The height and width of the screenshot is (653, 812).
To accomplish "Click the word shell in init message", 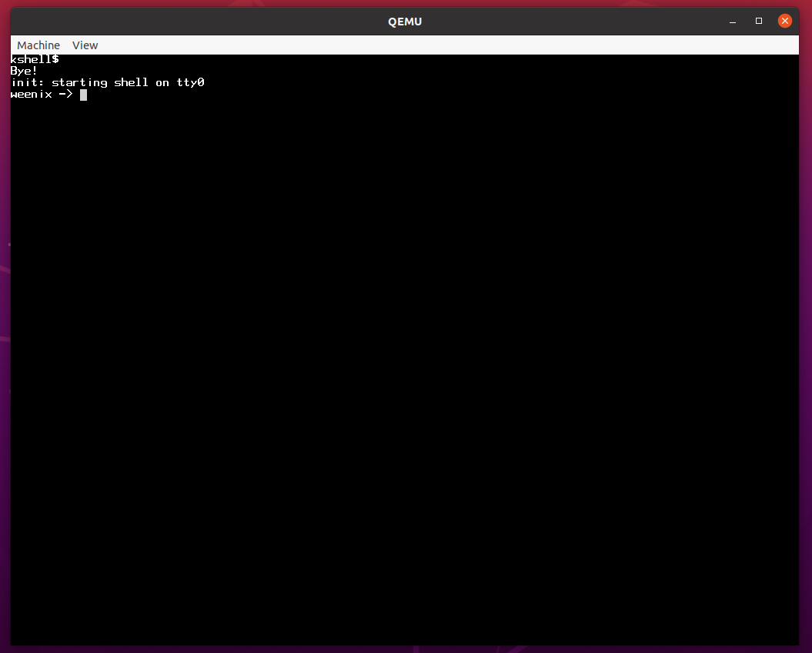I will [x=131, y=82].
